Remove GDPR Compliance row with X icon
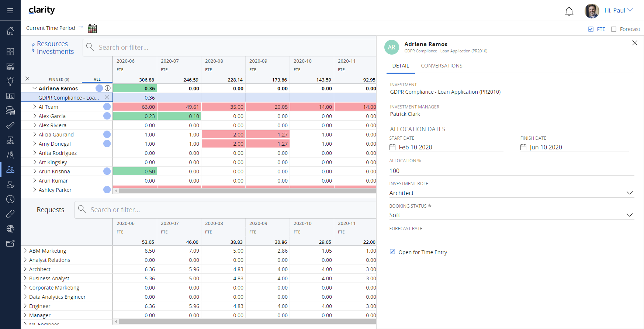This screenshot has height=329, width=644. tap(107, 97)
